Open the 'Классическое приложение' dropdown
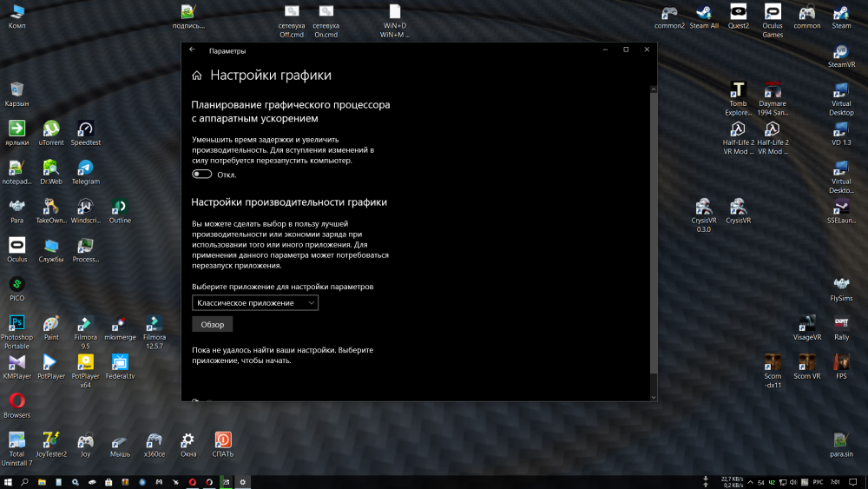Viewport: 868px width, 489px height. click(255, 303)
